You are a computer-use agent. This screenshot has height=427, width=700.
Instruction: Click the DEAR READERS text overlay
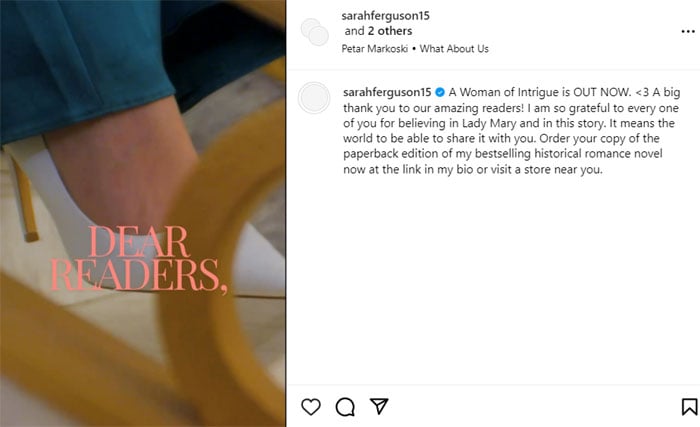click(139, 259)
